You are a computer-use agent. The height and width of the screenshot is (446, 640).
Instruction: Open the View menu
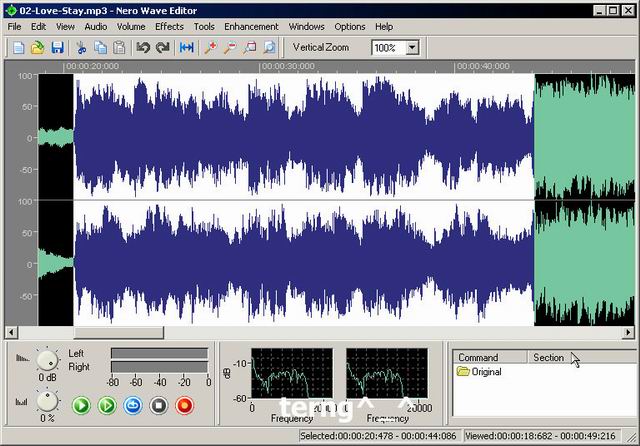click(x=65, y=27)
